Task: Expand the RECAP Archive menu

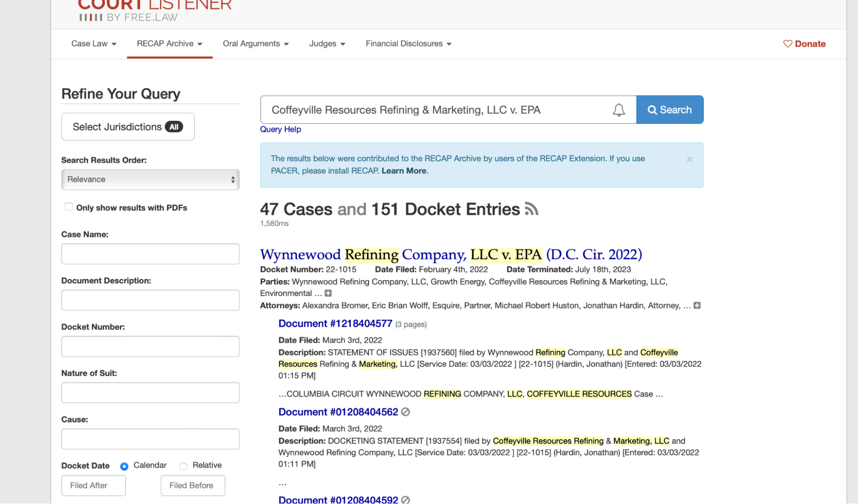Action: tap(169, 43)
